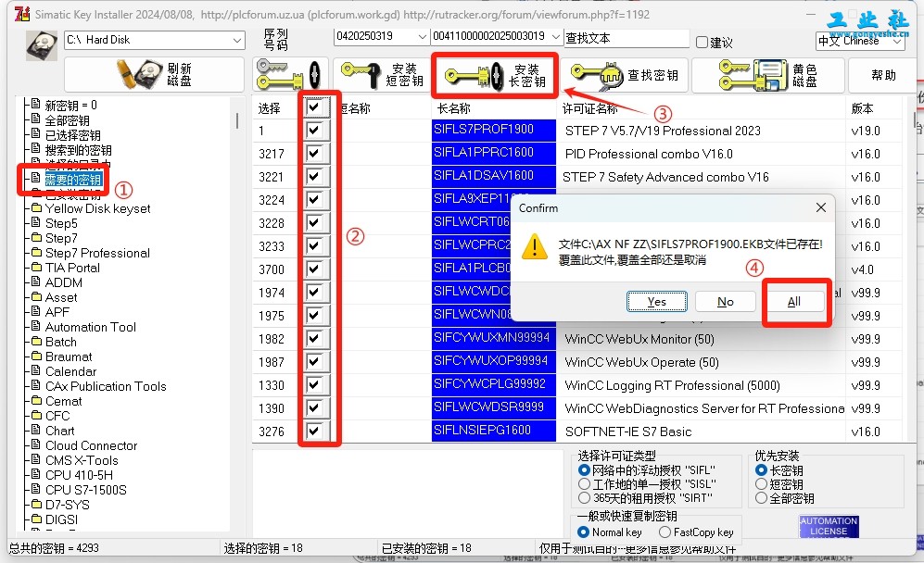Screen dimensions: 924x563
Task: Open Step5 tree item
Action: point(61,223)
